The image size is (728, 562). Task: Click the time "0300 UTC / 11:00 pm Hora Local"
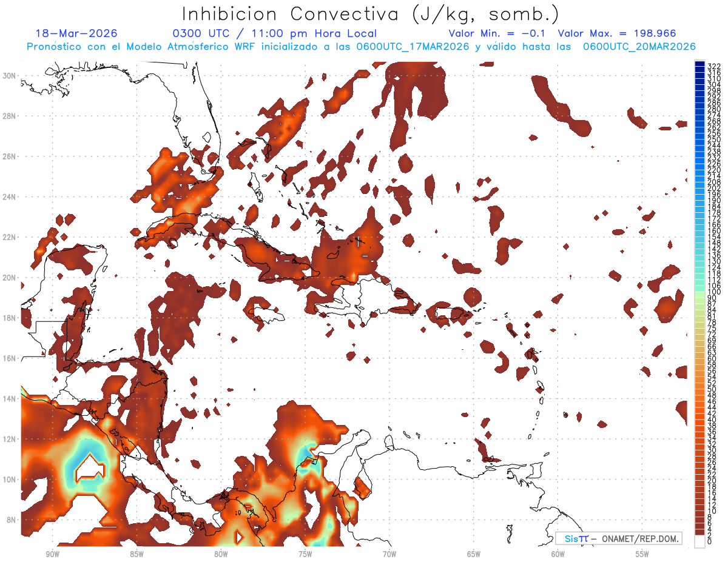[275, 33]
